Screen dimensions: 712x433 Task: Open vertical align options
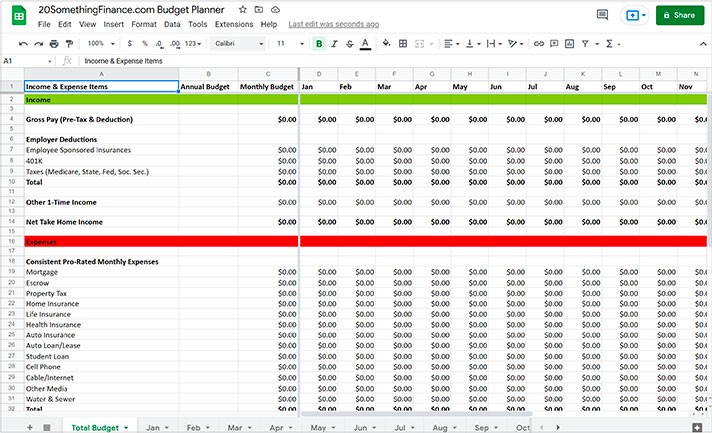point(473,44)
